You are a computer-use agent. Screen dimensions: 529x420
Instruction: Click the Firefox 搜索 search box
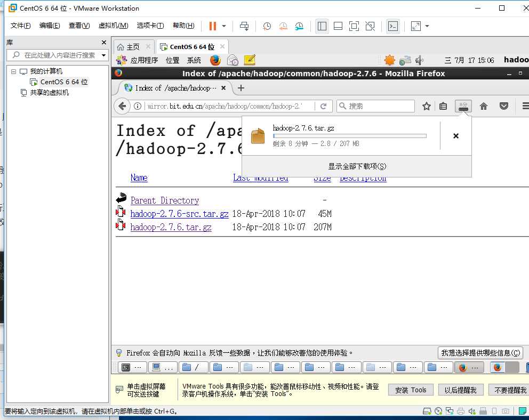pos(375,106)
